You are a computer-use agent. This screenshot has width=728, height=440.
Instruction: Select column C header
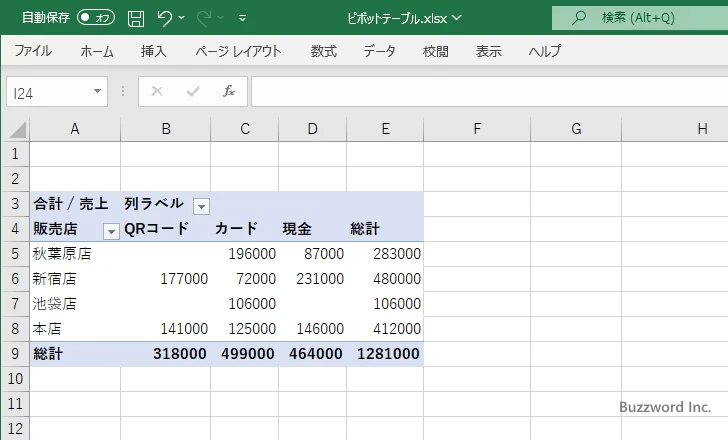pos(245,129)
